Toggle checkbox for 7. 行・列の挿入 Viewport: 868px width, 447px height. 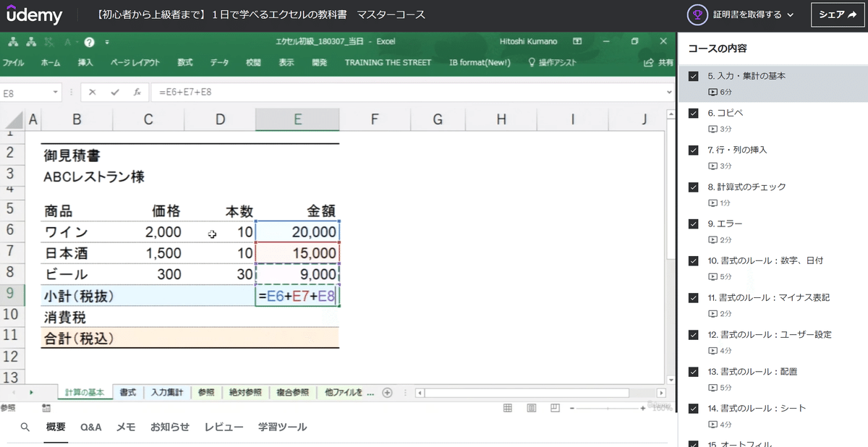point(694,150)
